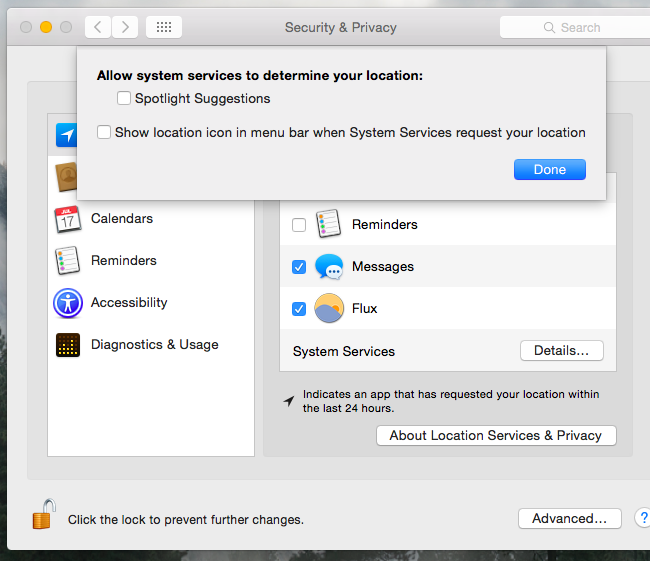Click the Reminders icon in the sidebar
Viewport: 650px width, 561px height.
(68, 261)
